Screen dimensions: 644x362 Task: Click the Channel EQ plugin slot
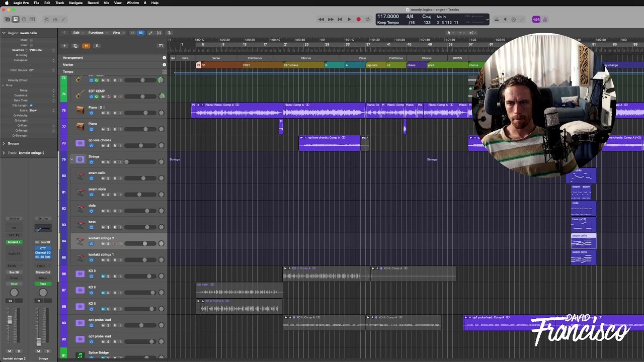[x=43, y=252]
